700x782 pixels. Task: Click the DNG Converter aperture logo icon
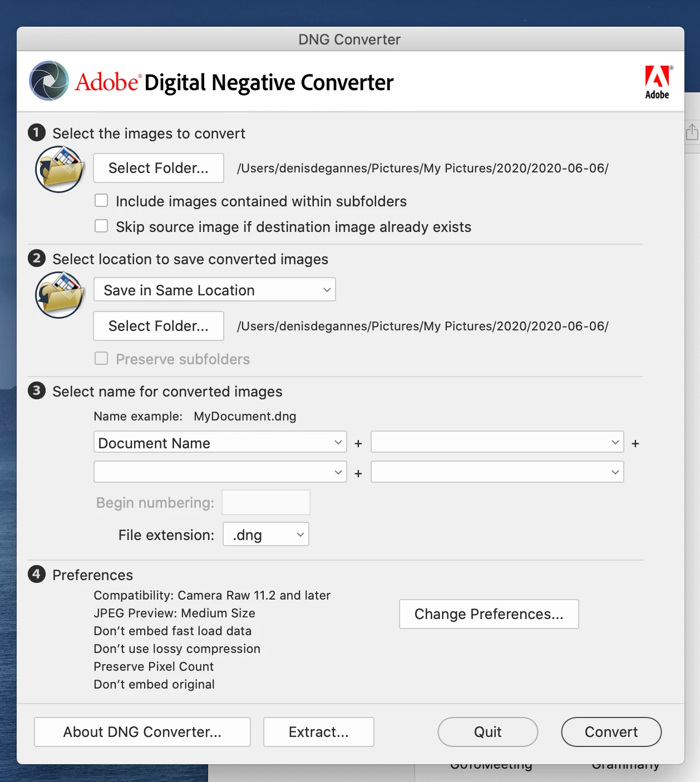click(49, 81)
